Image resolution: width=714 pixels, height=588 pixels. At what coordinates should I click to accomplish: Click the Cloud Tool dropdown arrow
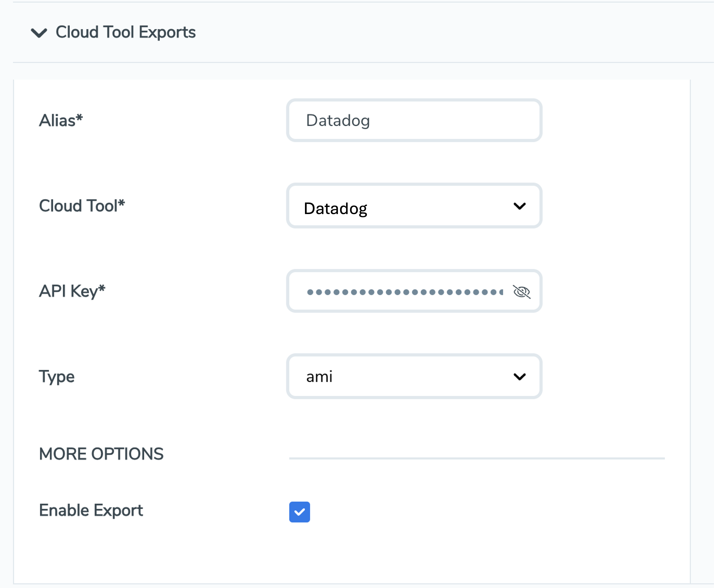(519, 206)
